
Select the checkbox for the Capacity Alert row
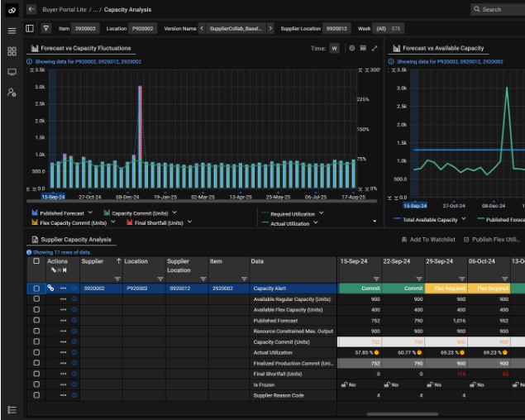pyautogui.click(x=36, y=289)
